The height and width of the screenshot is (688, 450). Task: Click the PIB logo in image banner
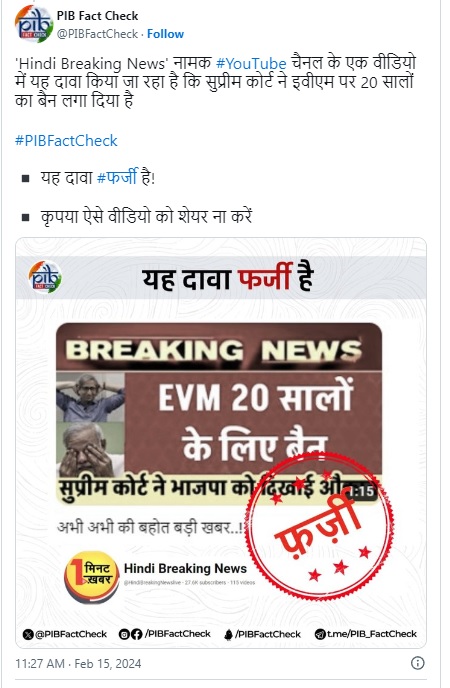click(45, 277)
